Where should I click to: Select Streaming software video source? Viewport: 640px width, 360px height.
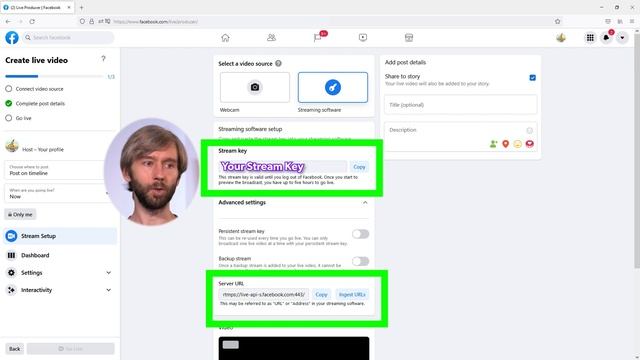pos(333,87)
